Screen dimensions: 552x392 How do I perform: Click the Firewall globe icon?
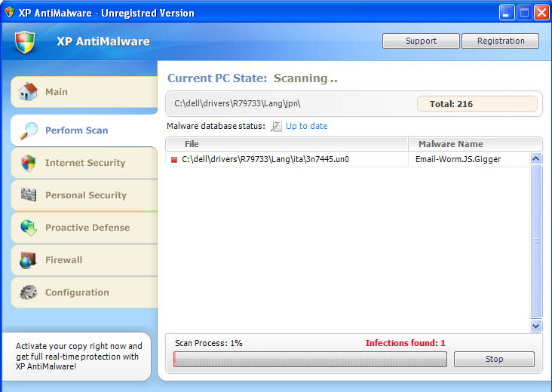click(29, 260)
